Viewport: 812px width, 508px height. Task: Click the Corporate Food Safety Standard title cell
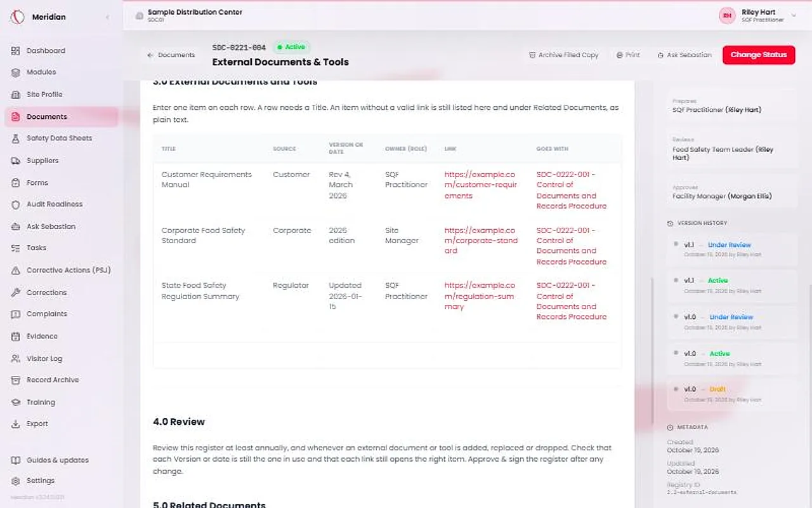[x=204, y=236]
